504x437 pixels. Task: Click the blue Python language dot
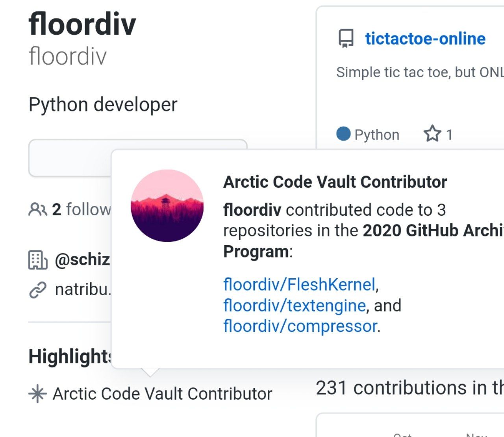[343, 134]
